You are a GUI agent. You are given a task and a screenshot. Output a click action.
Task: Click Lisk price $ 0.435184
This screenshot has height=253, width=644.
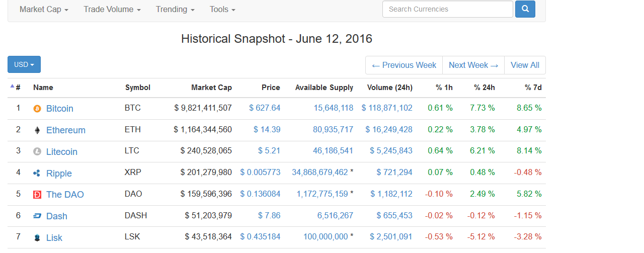click(x=260, y=236)
